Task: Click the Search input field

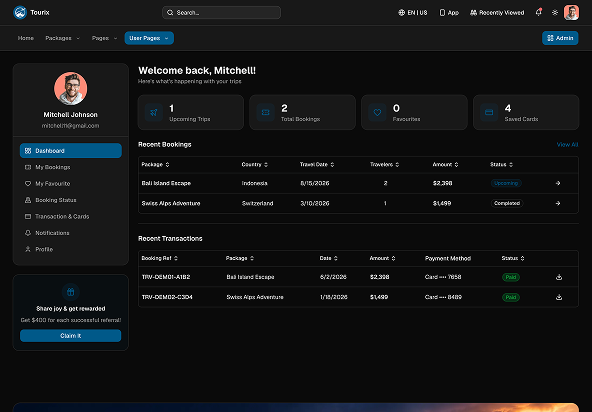Action: 221,12
